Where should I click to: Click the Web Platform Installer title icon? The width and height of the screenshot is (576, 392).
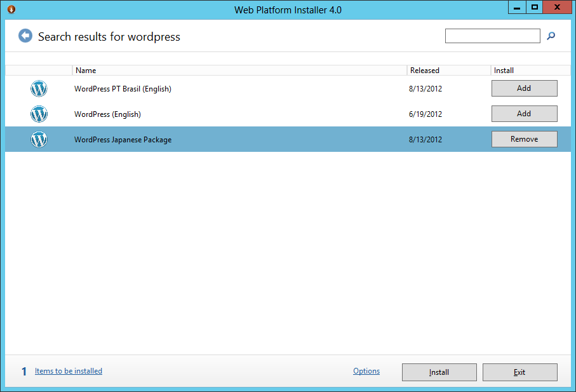(11, 9)
